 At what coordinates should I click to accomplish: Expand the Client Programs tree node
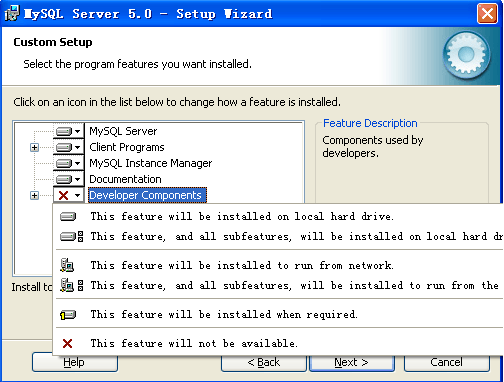(x=34, y=147)
